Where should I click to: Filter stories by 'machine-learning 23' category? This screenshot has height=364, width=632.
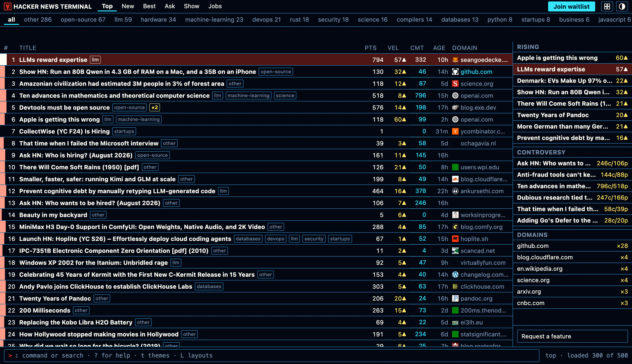coord(214,19)
